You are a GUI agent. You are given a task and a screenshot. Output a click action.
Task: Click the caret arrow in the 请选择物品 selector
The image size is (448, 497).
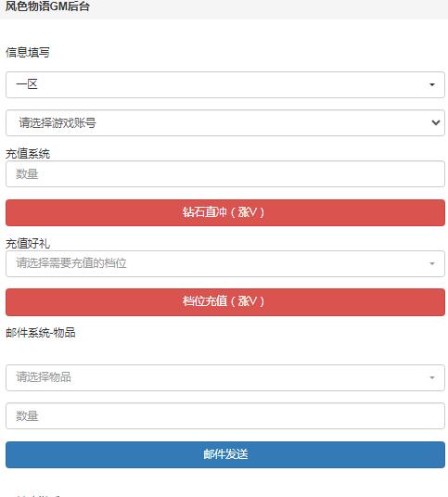pos(432,377)
